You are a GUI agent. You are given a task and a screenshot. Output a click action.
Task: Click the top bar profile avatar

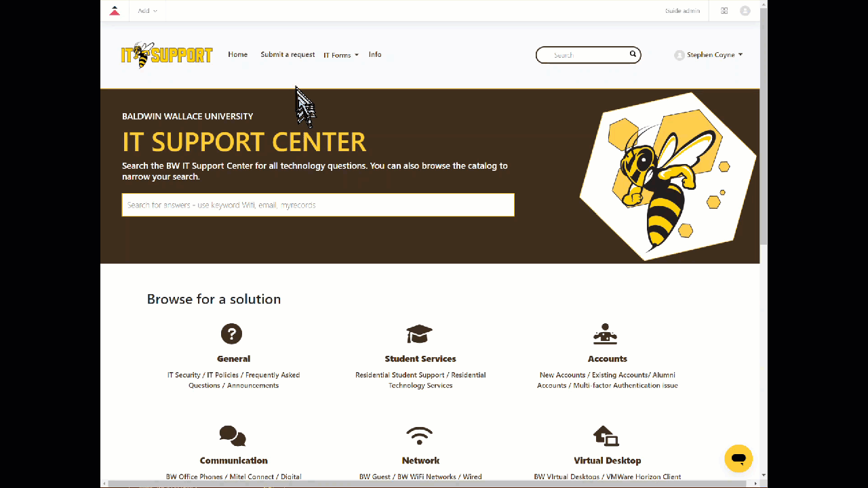(745, 11)
